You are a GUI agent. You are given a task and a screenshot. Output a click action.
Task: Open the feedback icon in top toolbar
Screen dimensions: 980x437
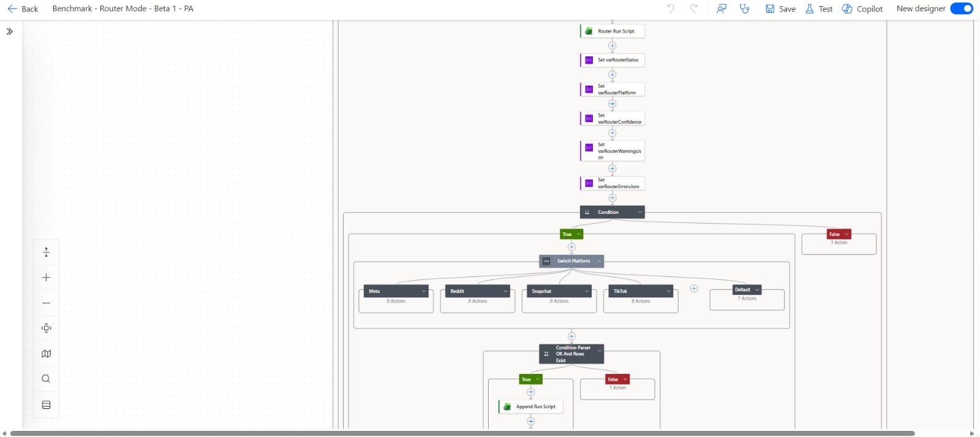722,9
